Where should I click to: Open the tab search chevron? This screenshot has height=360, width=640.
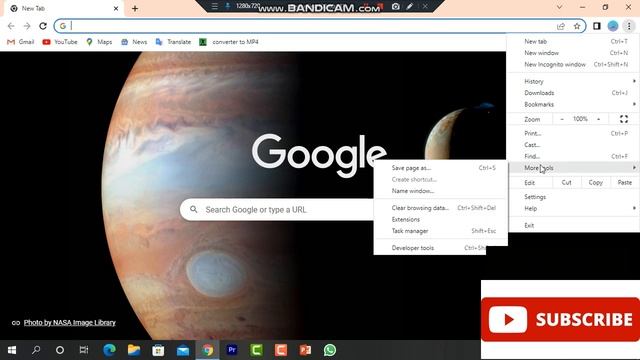coord(560,7)
